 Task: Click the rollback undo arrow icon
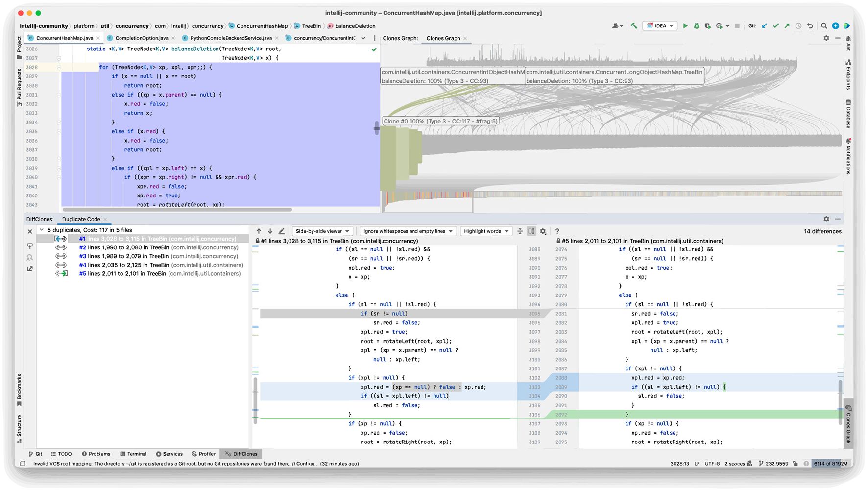coord(810,26)
